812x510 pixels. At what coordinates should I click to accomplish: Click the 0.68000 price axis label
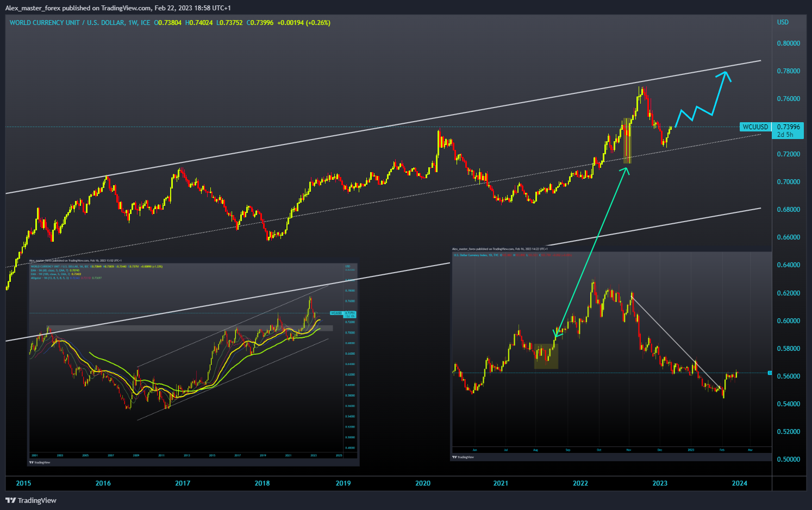click(788, 210)
